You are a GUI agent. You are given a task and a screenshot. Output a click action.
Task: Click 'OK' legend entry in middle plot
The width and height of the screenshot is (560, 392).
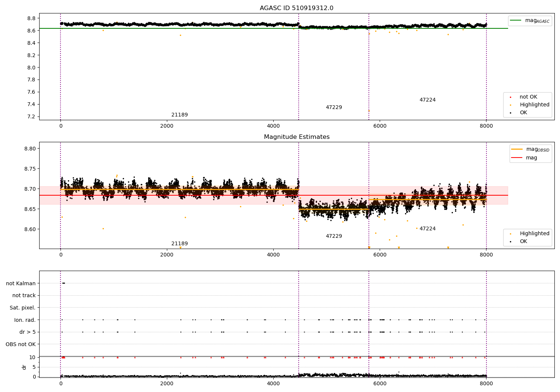coord(519,242)
